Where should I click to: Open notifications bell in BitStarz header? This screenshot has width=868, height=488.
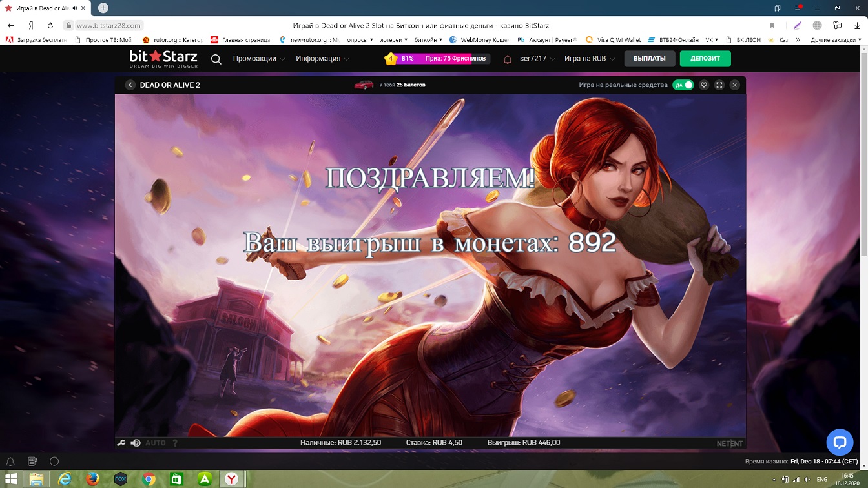(x=508, y=59)
